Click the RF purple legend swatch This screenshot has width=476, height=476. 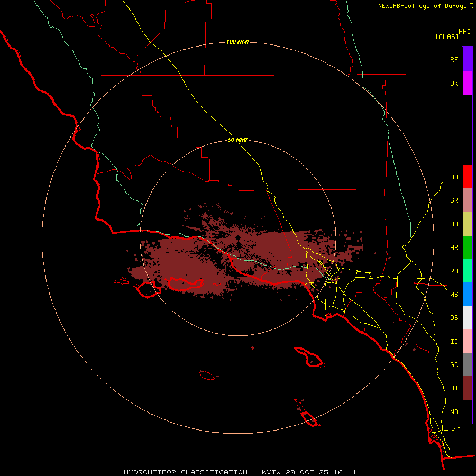(x=467, y=59)
